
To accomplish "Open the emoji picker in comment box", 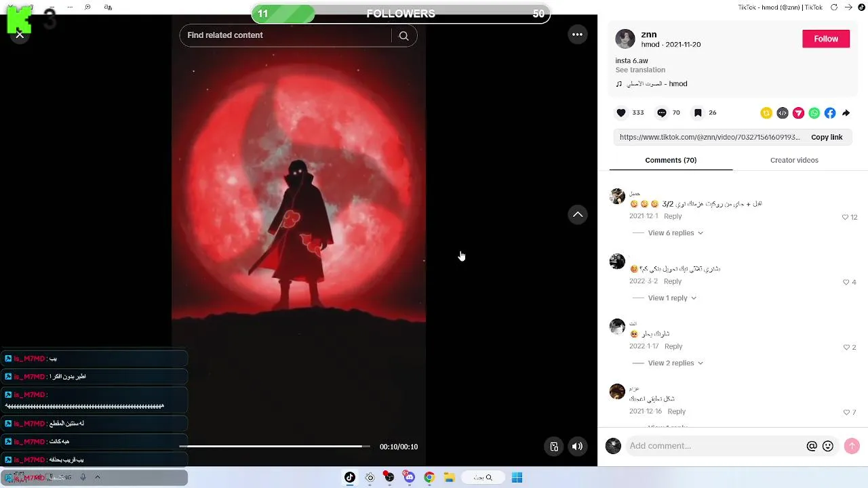I will [828, 446].
